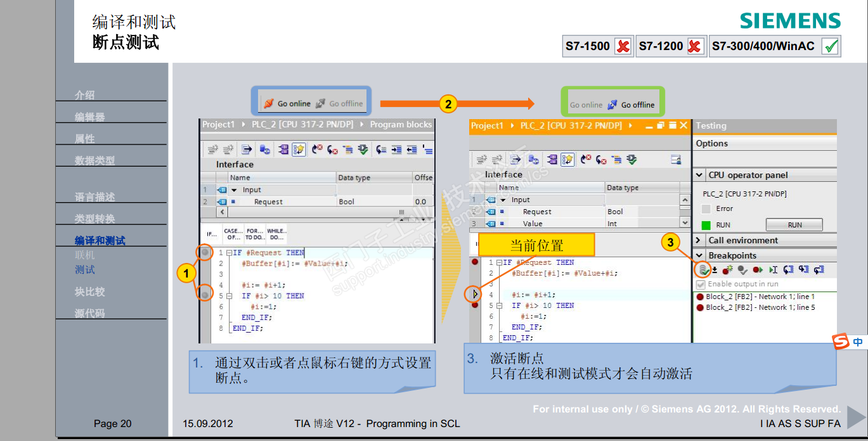Click the set breakpoint icon with star

click(727, 270)
